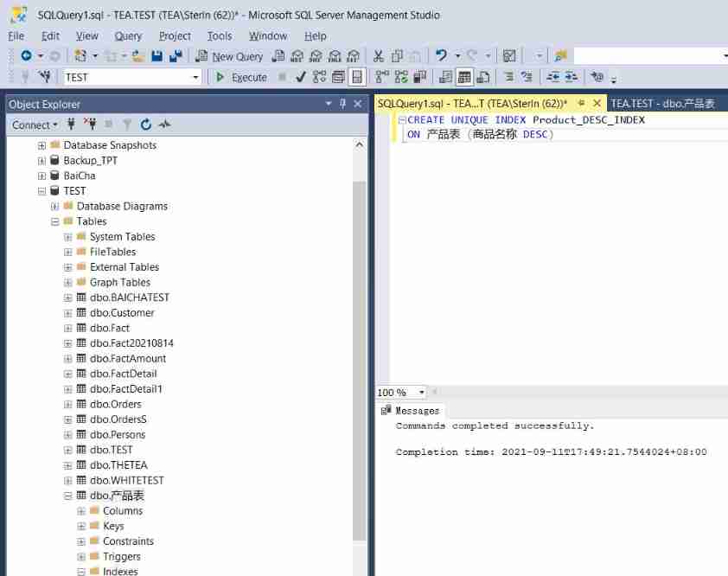Viewport: 728px width, 576px height.
Task: Expand the Columns folder
Action: 80,511
